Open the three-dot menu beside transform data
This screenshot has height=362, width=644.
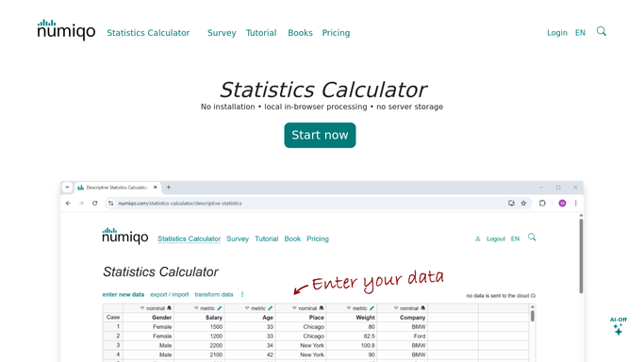pyautogui.click(x=242, y=294)
